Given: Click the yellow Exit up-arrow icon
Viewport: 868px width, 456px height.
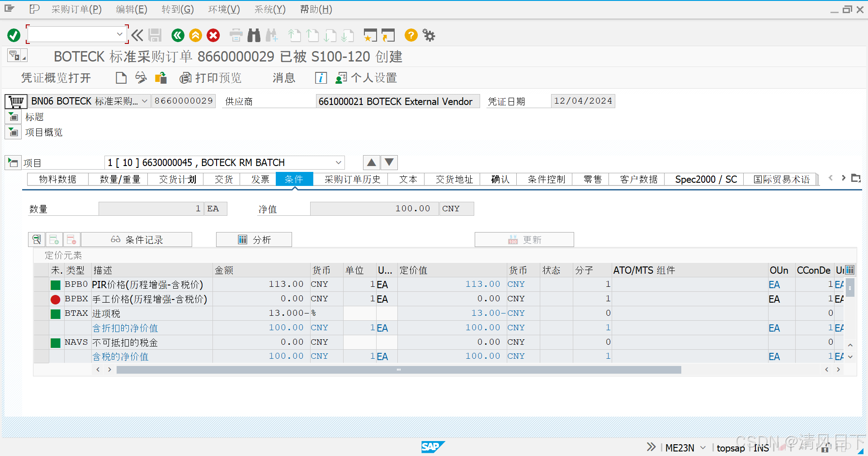Looking at the screenshot, I should [195, 35].
